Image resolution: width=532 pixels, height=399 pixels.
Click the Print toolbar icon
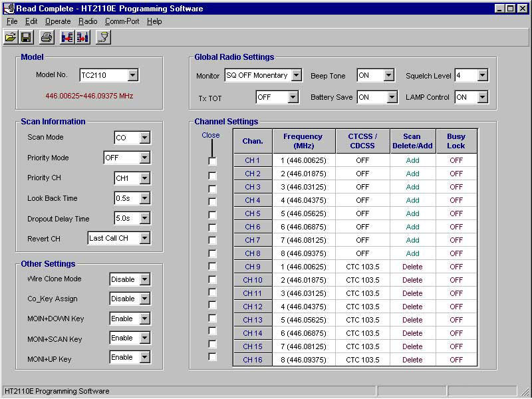(x=46, y=37)
